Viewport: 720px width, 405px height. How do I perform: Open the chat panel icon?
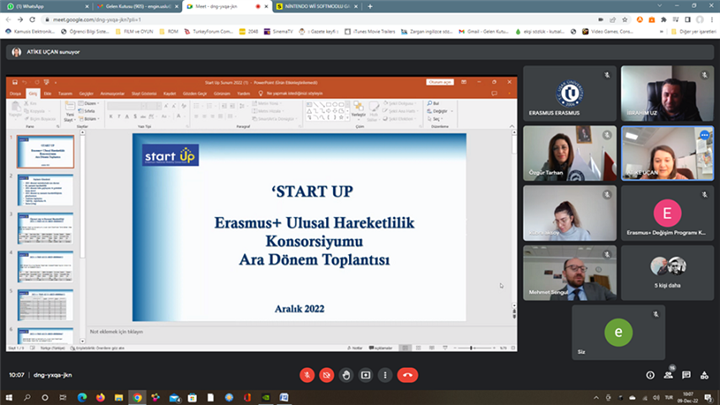(684, 375)
